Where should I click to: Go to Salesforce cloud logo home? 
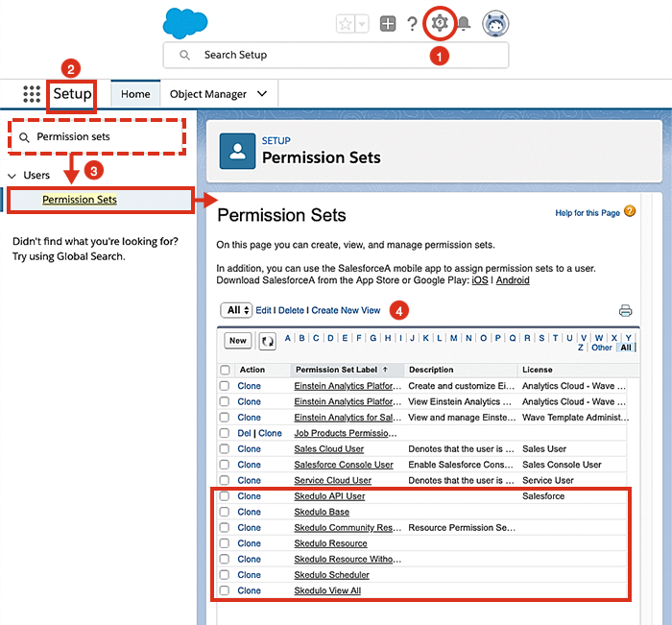(185, 23)
